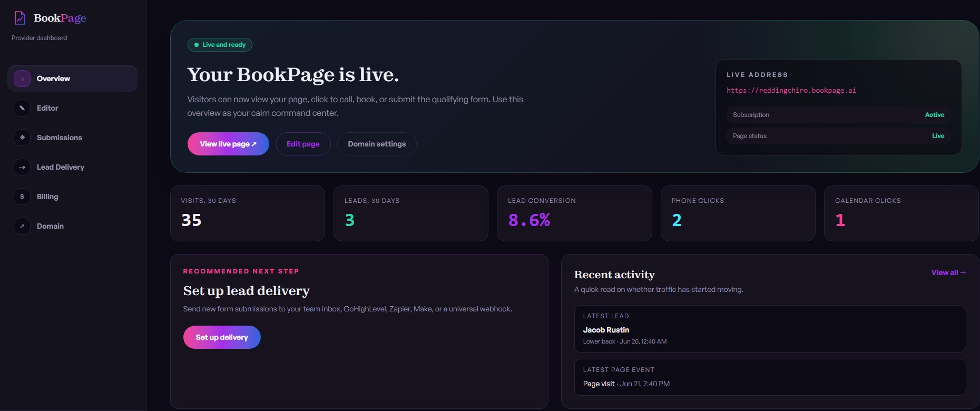
Task: Select the Visits, 30 days card
Action: 248,213
